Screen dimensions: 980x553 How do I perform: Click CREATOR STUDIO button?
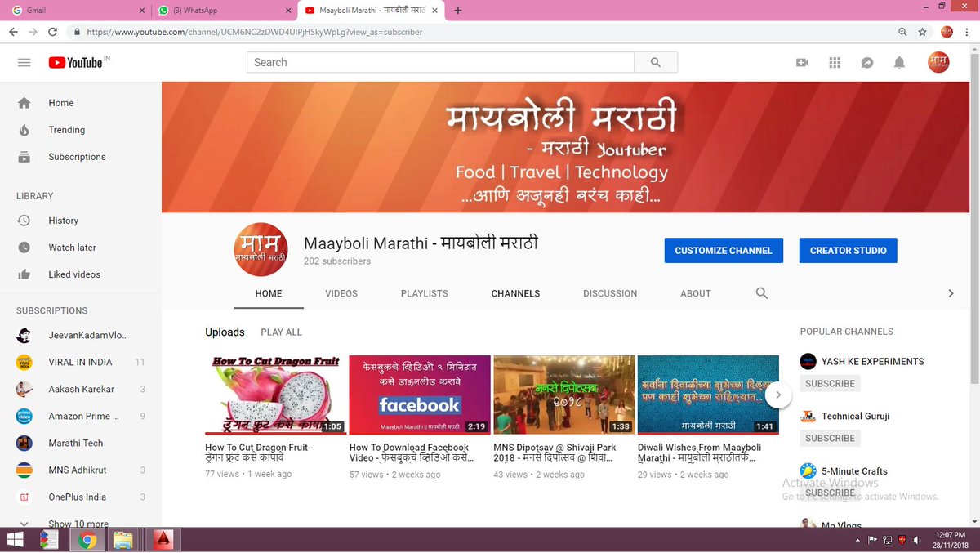point(848,251)
